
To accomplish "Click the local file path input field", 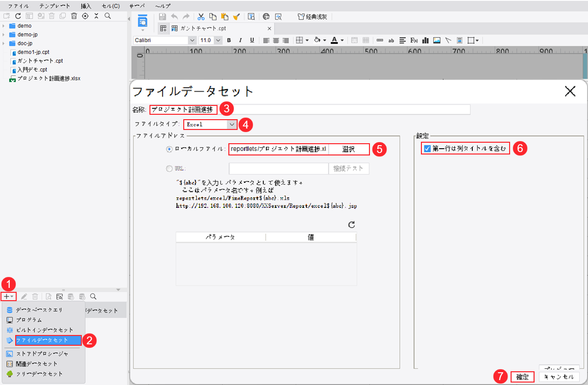I will click(x=278, y=149).
